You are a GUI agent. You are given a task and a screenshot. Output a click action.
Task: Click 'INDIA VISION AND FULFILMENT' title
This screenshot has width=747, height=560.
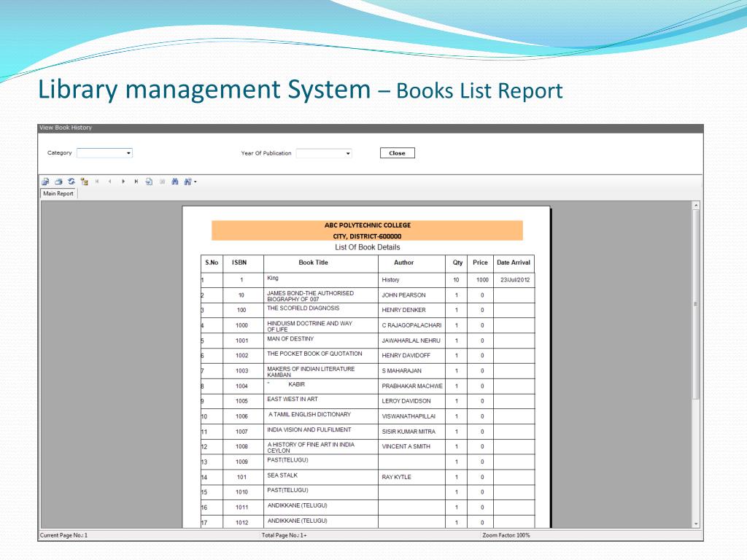click(x=309, y=429)
